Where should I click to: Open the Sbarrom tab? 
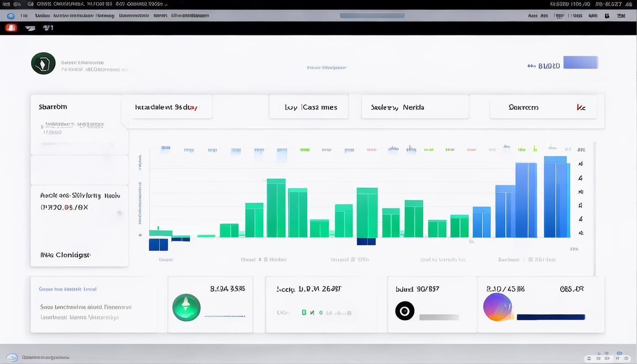point(53,107)
